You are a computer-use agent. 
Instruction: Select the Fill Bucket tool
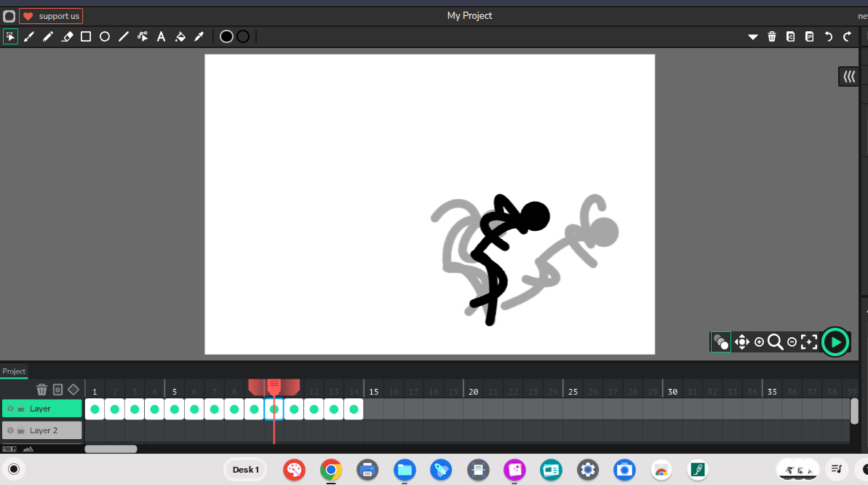coord(180,36)
